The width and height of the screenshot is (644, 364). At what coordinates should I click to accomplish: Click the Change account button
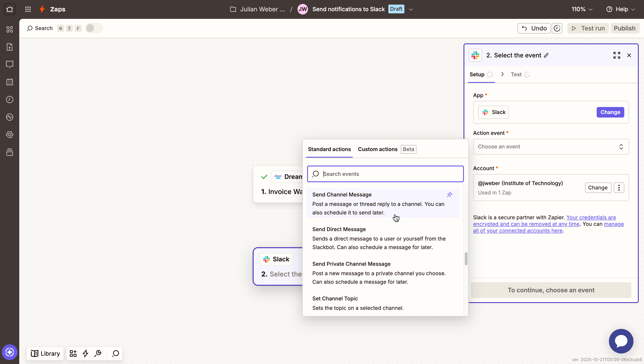[x=598, y=187]
